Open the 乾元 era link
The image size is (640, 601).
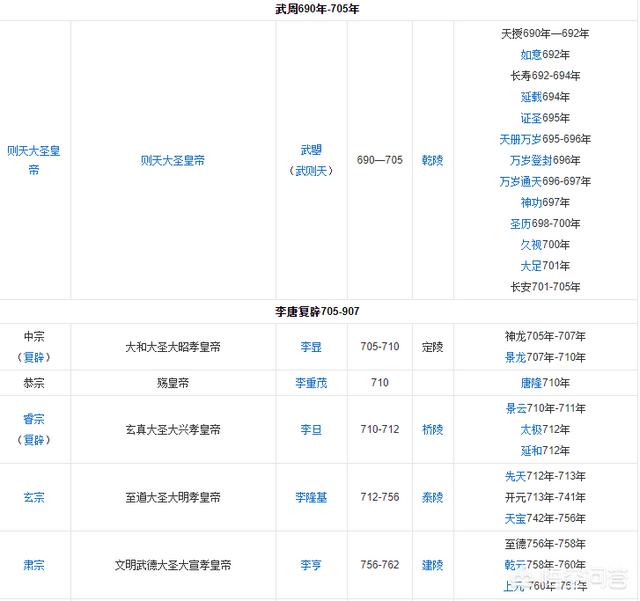[515, 565]
